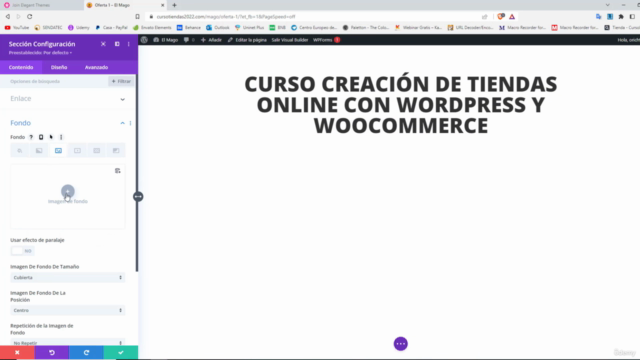Collapse the Fondo section chevron
The image size is (640, 360).
122,123
